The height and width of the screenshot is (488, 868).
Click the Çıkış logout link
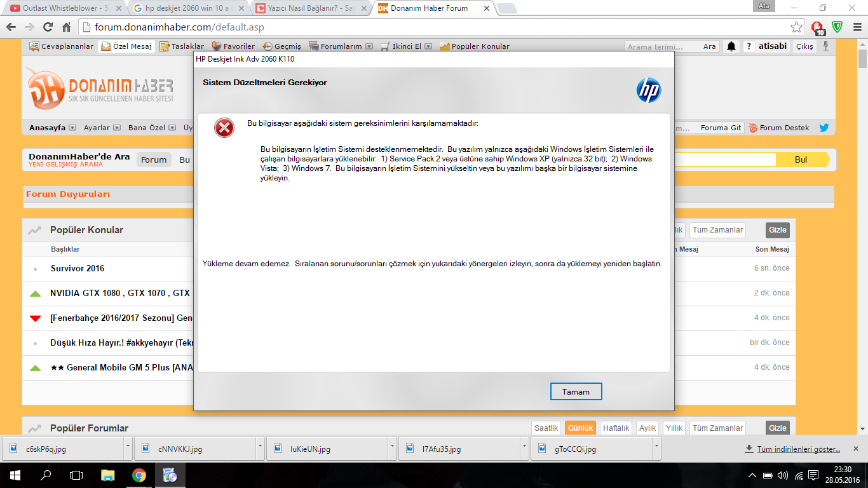pos(804,46)
